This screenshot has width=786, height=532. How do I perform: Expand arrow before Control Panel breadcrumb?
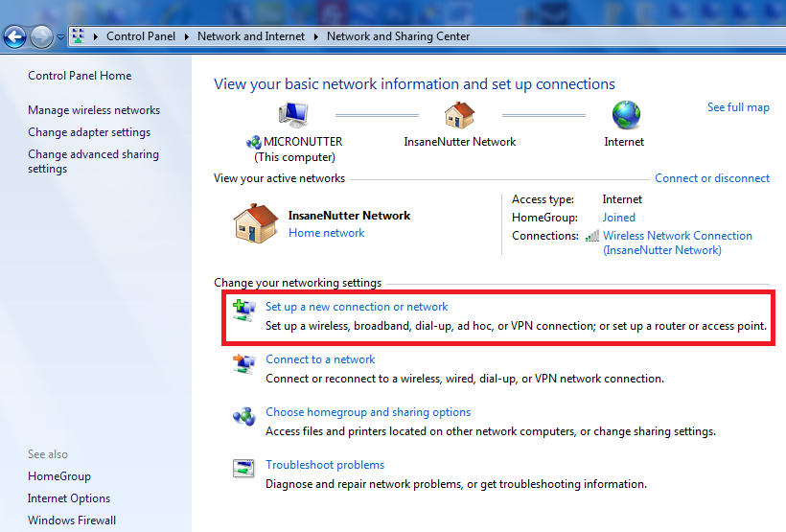point(95,36)
